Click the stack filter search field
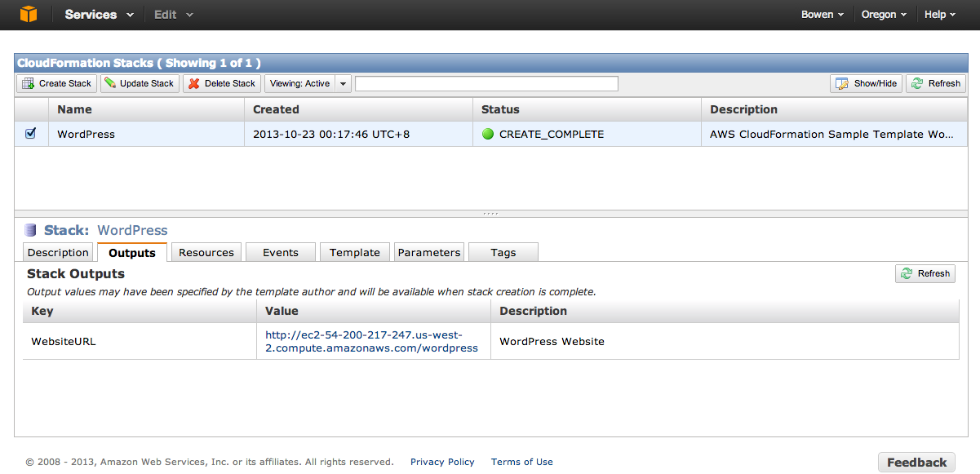This screenshot has height=474, width=980. [x=486, y=83]
